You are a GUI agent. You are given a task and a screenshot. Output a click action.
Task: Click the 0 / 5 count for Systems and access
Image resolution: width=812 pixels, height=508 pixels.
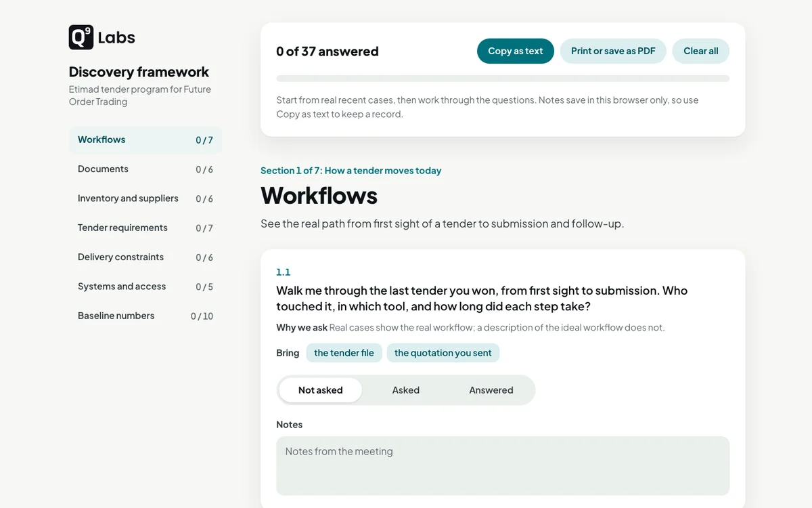point(204,287)
